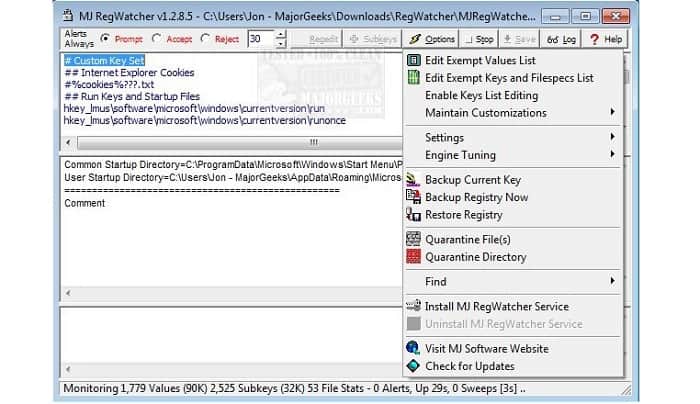Click the window resize grip corner
The height and width of the screenshot is (404, 700).
click(x=626, y=390)
